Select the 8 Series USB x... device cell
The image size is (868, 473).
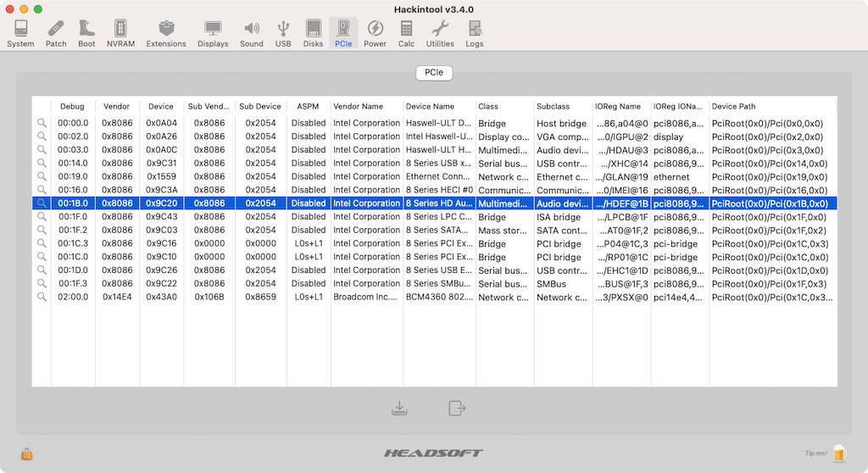(x=439, y=163)
